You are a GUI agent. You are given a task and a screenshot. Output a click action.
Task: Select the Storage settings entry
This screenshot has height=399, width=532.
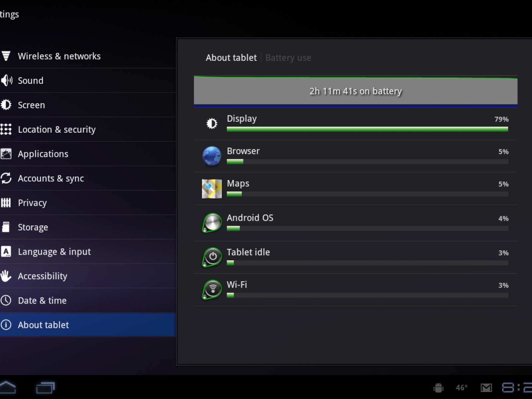click(x=33, y=227)
